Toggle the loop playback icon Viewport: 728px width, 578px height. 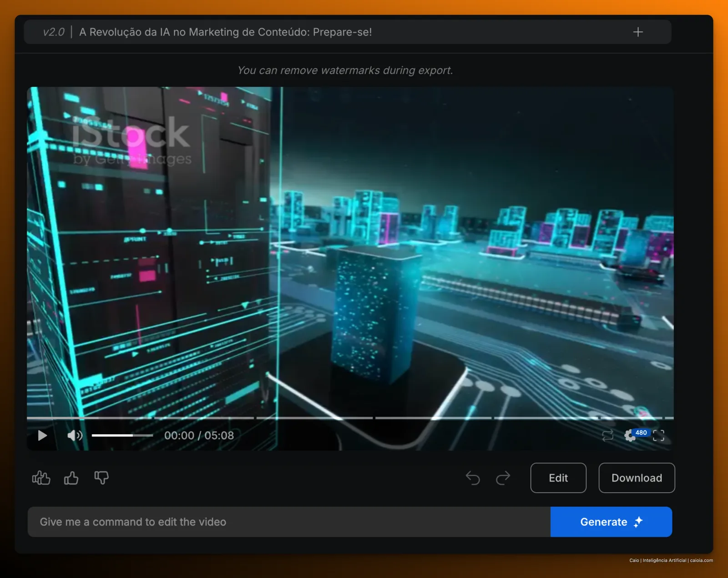tap(607, 436)
